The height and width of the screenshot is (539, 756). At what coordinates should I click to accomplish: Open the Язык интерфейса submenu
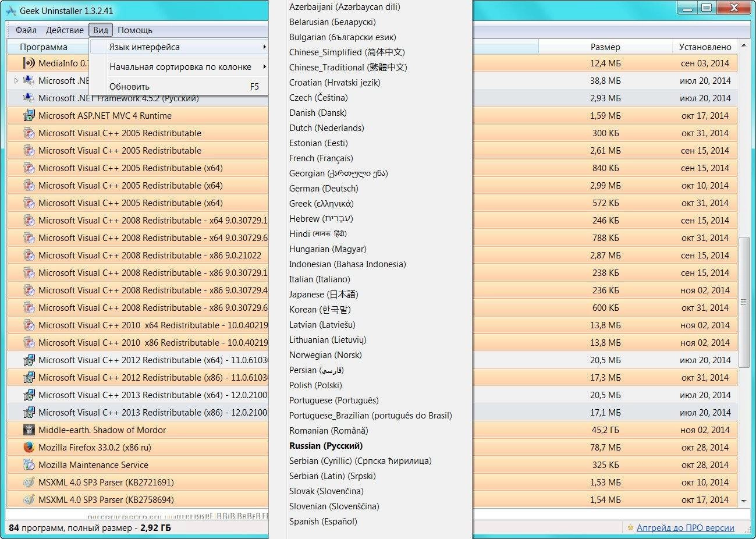tap(179, 47)
